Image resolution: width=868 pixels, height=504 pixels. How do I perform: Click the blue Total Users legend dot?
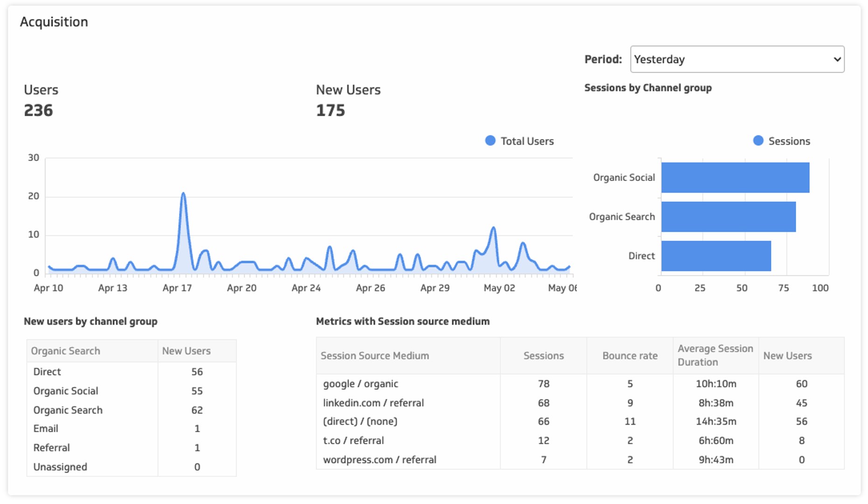pyautogui.click(x=490, y=140)
